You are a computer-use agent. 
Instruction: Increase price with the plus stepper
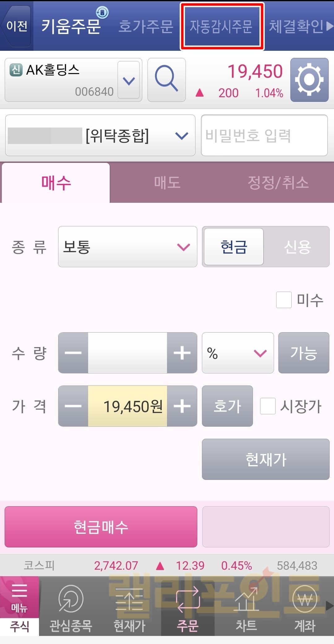click(182, 406)
